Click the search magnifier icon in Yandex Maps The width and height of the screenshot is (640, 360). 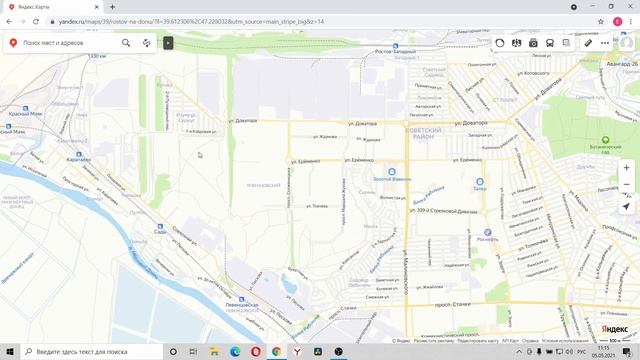[126, 43]
